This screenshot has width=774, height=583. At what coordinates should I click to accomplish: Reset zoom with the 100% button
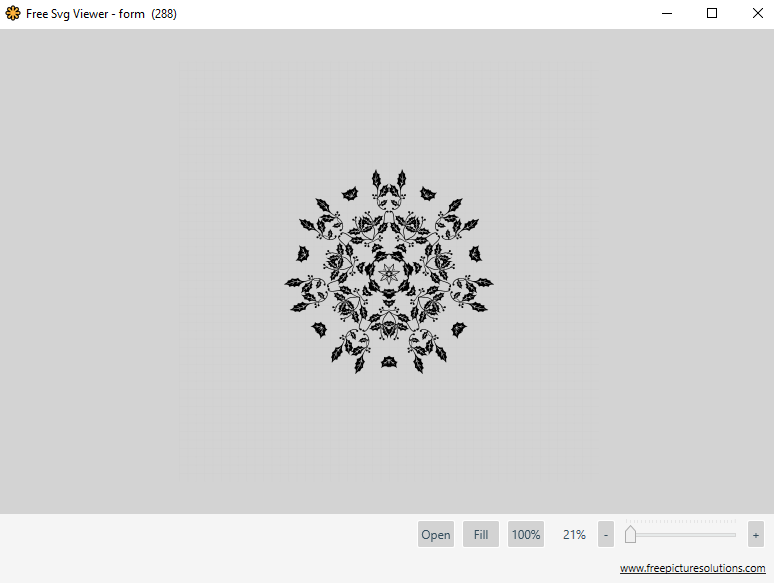tap(526, 534)
